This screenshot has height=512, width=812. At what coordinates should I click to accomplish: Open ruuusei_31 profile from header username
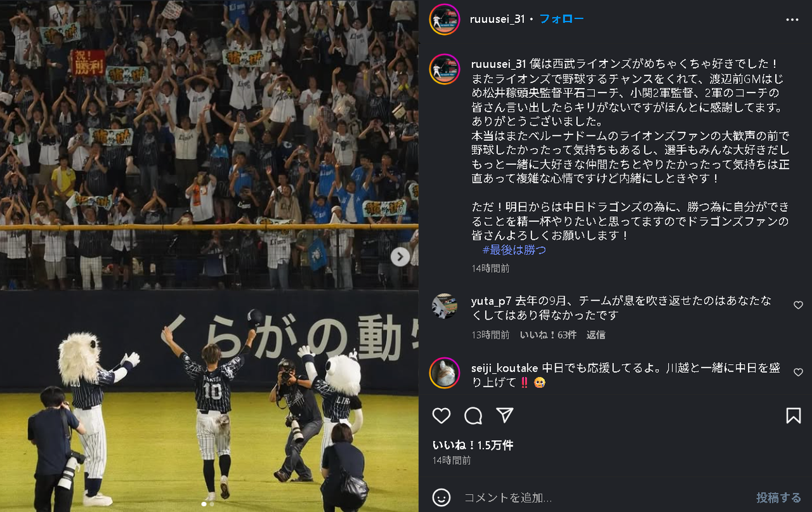497,19
